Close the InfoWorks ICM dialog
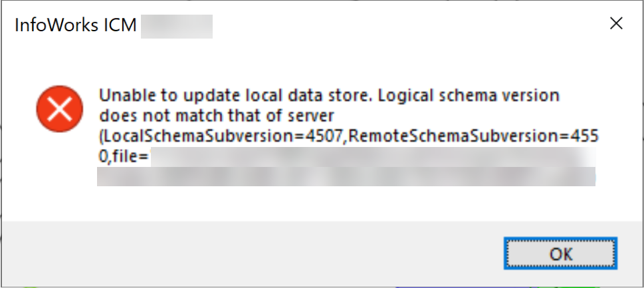 pos(616,25)
